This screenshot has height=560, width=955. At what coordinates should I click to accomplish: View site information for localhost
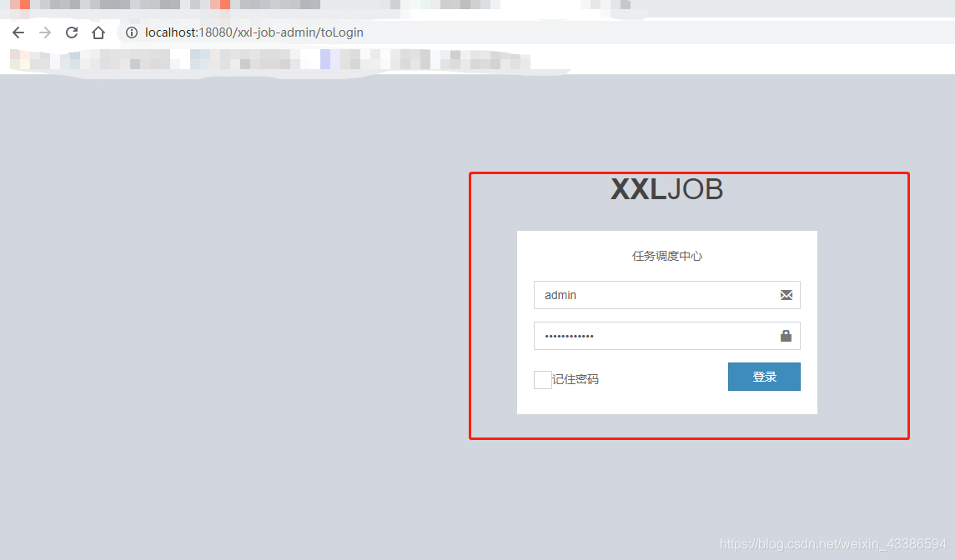[x=131, y=32]
